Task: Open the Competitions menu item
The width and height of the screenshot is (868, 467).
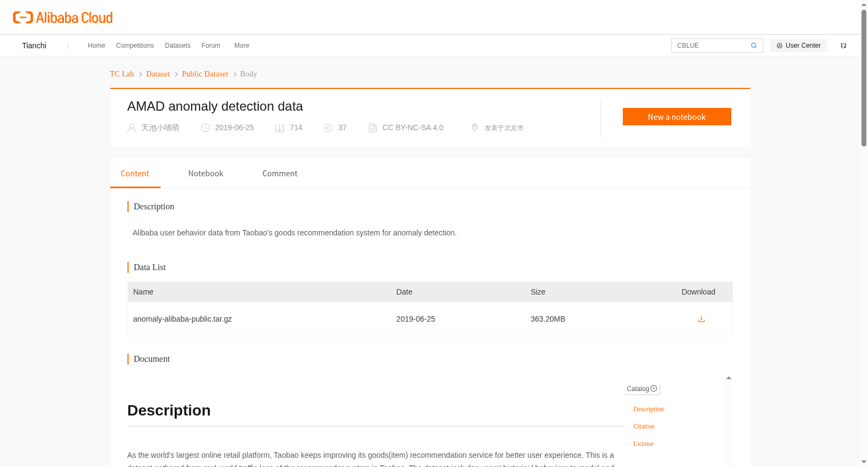Action: point(135,46)
